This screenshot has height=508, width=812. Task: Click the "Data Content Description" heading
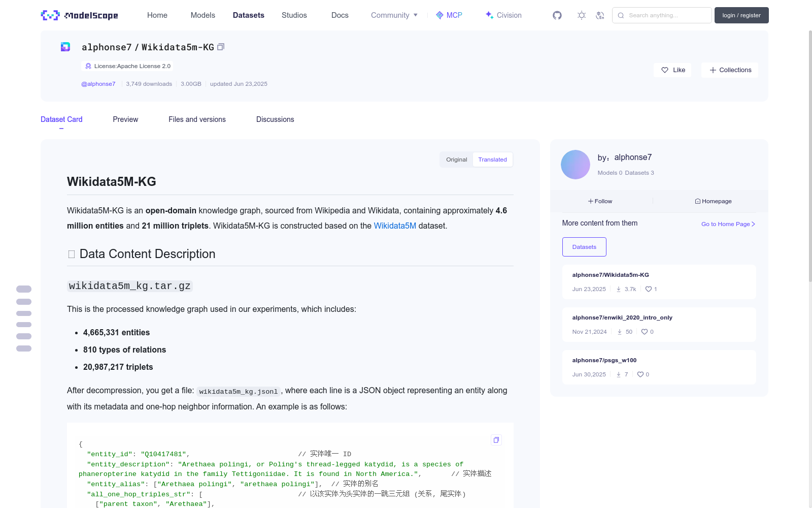[x=147, y=254]
